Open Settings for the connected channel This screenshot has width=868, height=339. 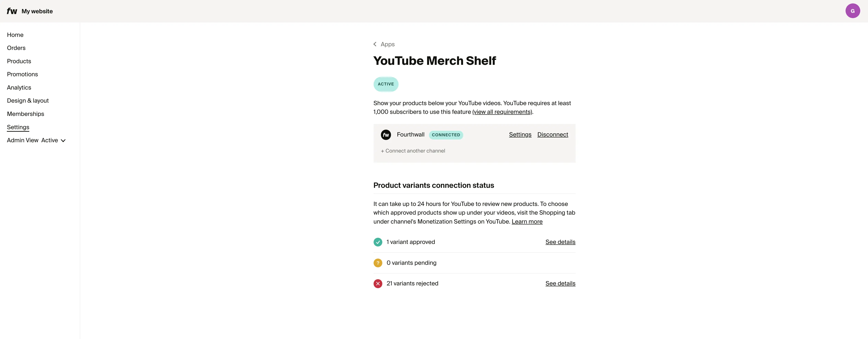[520, 134]
